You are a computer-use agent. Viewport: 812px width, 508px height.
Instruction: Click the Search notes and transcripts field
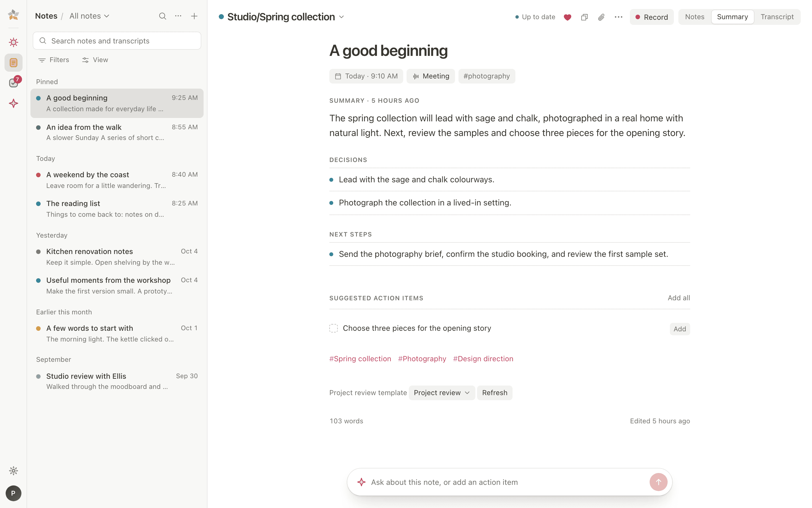(117, 41)
